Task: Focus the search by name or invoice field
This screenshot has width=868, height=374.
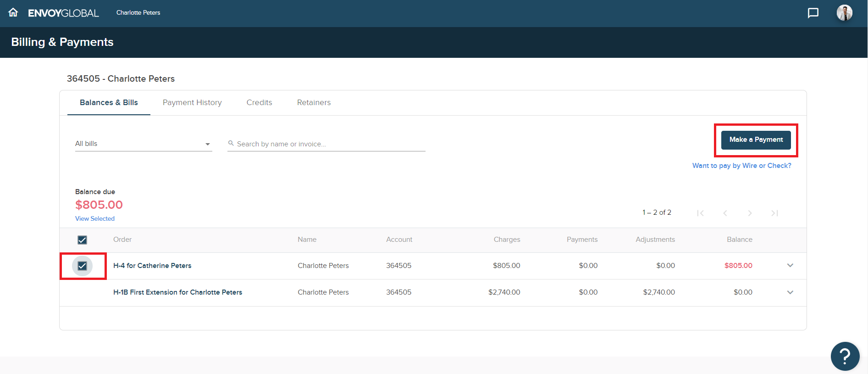Action: 330,144
